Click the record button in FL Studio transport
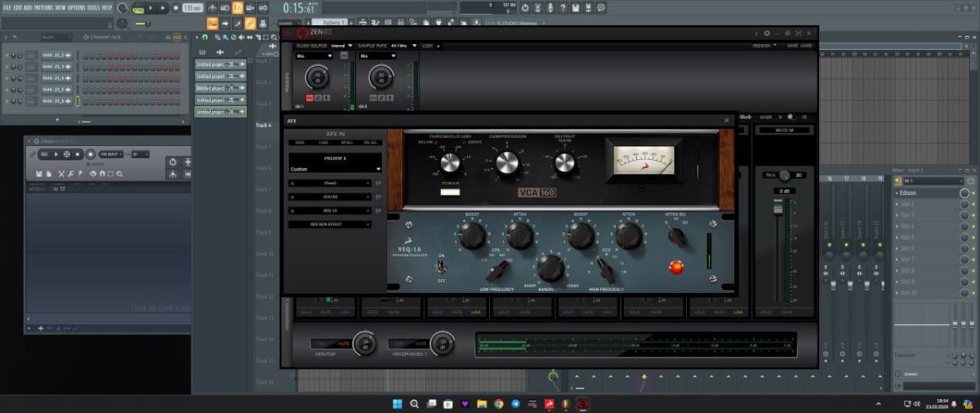The width and height of the screenshot is (980, 413). point(176,7)
